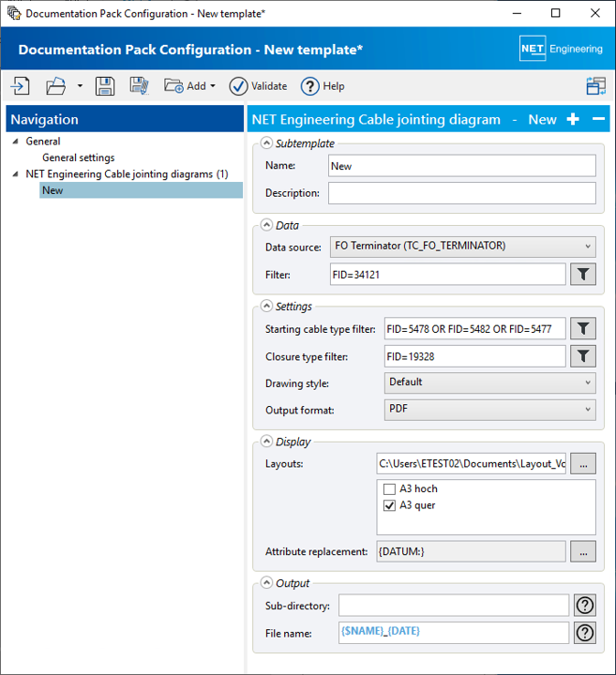Image resolution: width=616 pixels, height=675 pixels.
Task: Open the Output format dropdown
Action: point(489,410)
